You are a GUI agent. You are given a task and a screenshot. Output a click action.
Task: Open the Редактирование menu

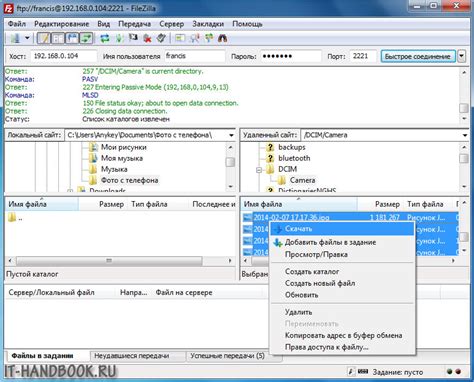pos(62,24)
